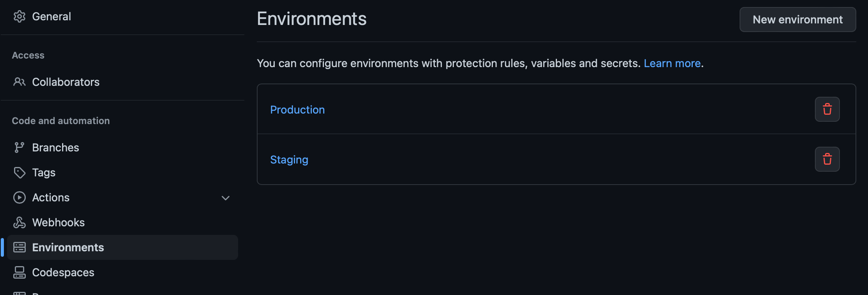This screenshot has height=295, width=868.
Task: Click the Codespaces icon in sidebar
Action: [20, 272]
